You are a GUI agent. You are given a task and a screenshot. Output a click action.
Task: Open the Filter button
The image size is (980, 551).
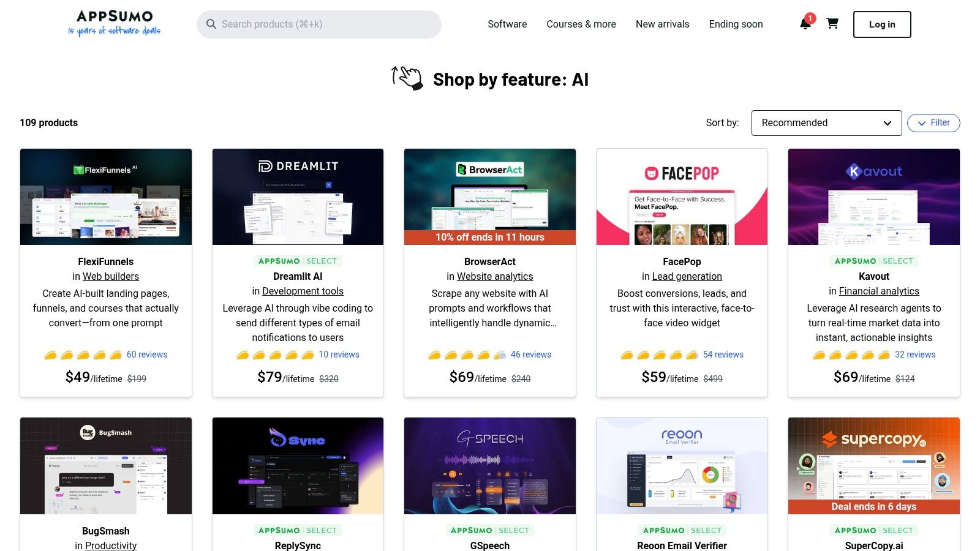point(933,122)
